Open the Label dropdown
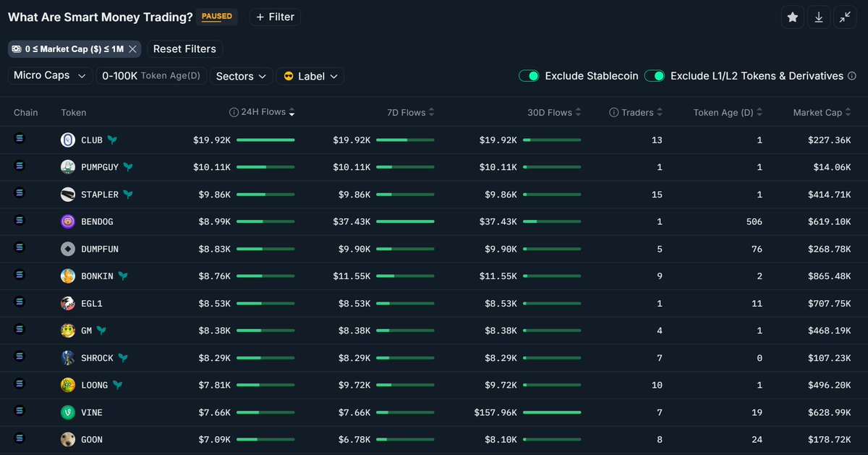Viewport: 868px width, 455px height. click(x=310, y=75)
